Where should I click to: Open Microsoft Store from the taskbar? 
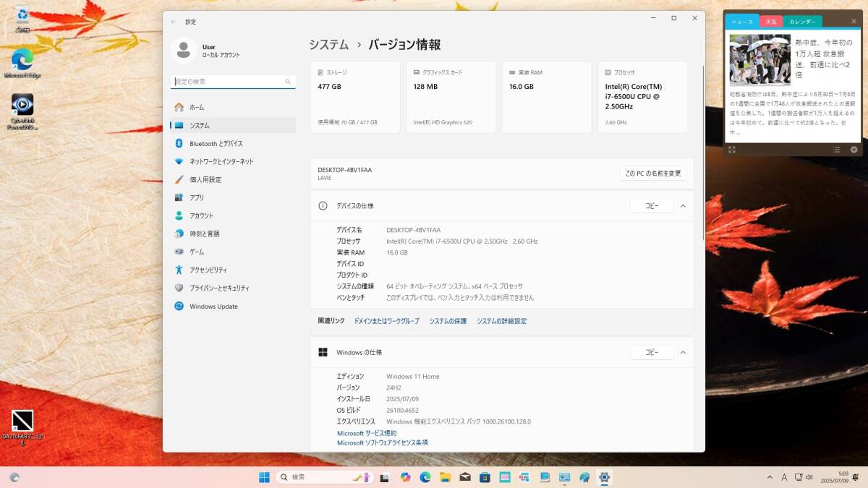(x=485, y=477)
